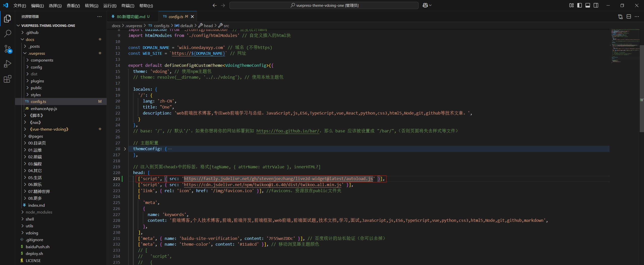
Task: Open the 终端(T) menu
Action: click(x=128, y=6)
